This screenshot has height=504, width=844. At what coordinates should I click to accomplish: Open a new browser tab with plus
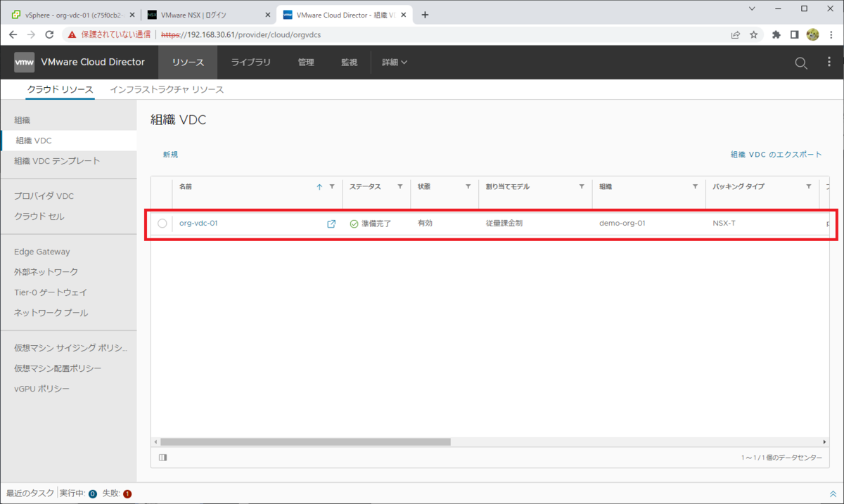[x=425, y=15]
